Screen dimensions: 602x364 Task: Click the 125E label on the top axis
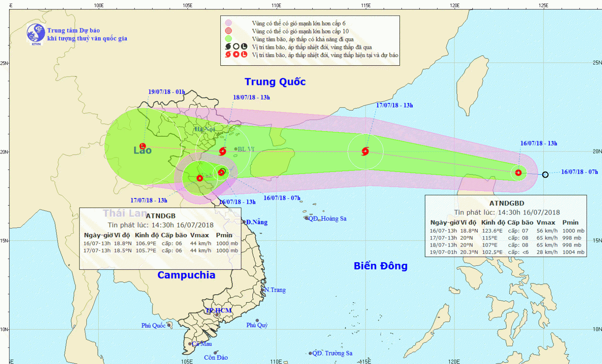pyautogui.click(x=543, y=6)
